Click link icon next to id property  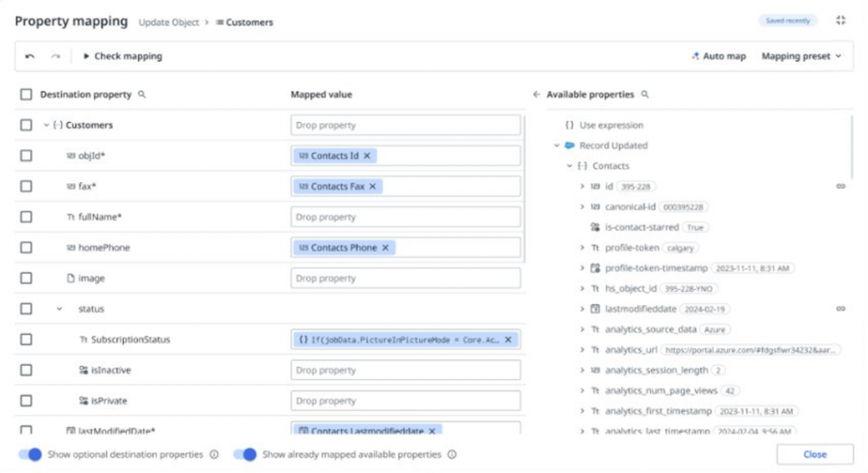point(840,186)
